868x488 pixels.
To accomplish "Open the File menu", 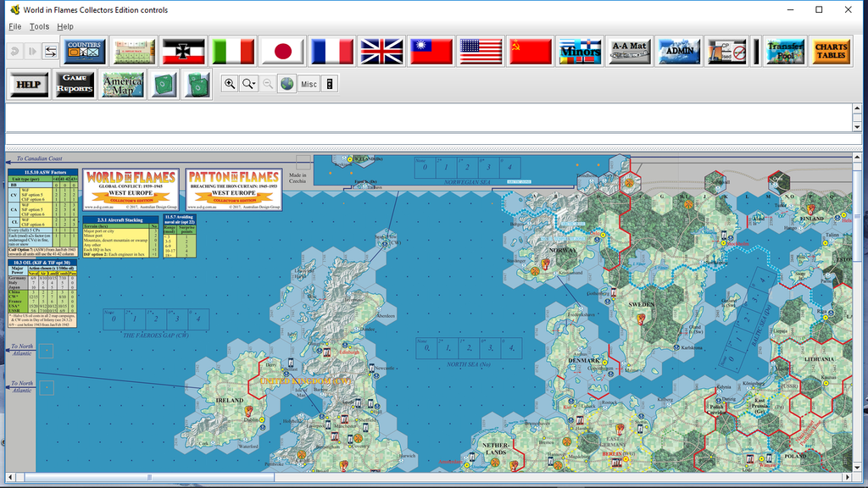I will (x=15, y=26).
